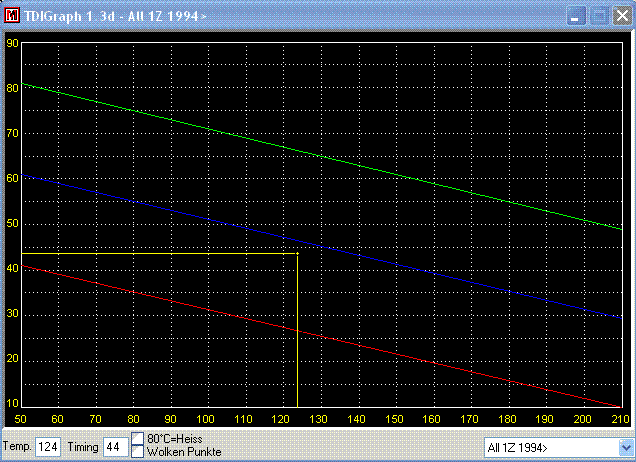The height and width of the screenshot is (462, 636).
Task: Click the x-axis label 70
Action: (95, 419)
